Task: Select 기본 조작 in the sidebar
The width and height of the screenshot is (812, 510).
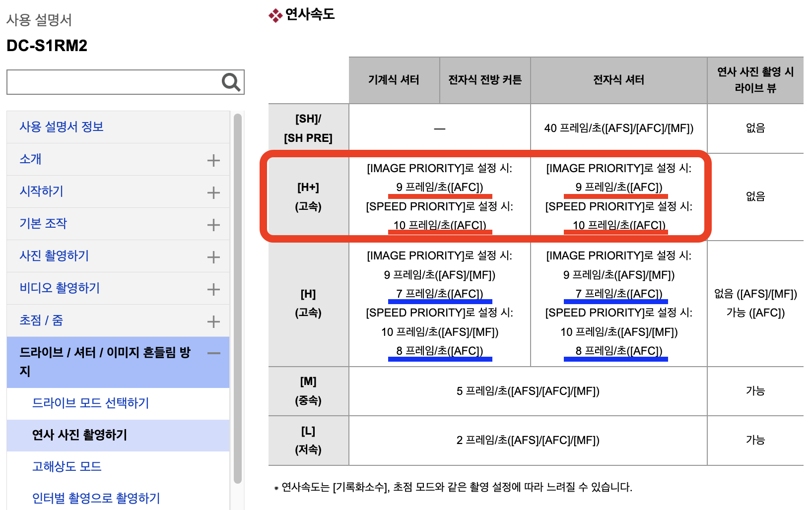Action: (x=43, y=224)
